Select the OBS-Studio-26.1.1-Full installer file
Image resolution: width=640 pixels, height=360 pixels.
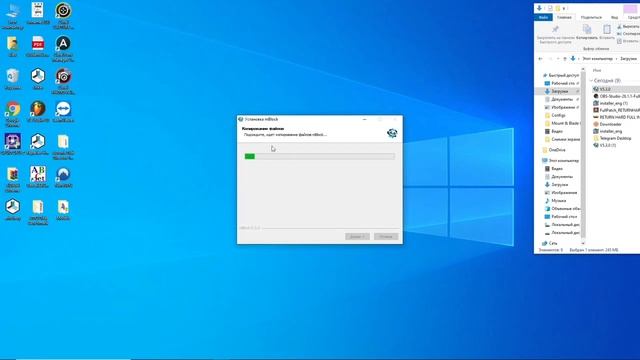(x=616, y=96)
